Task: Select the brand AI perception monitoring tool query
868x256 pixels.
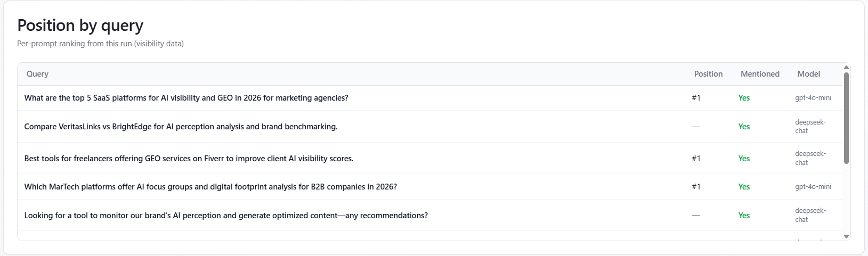Action: 226,216
